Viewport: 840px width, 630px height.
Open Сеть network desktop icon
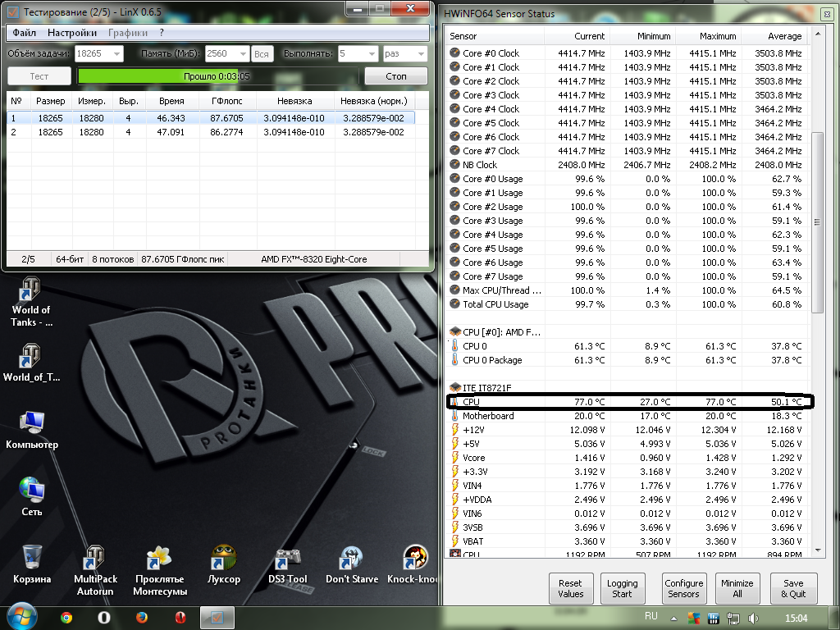(32, 497)
